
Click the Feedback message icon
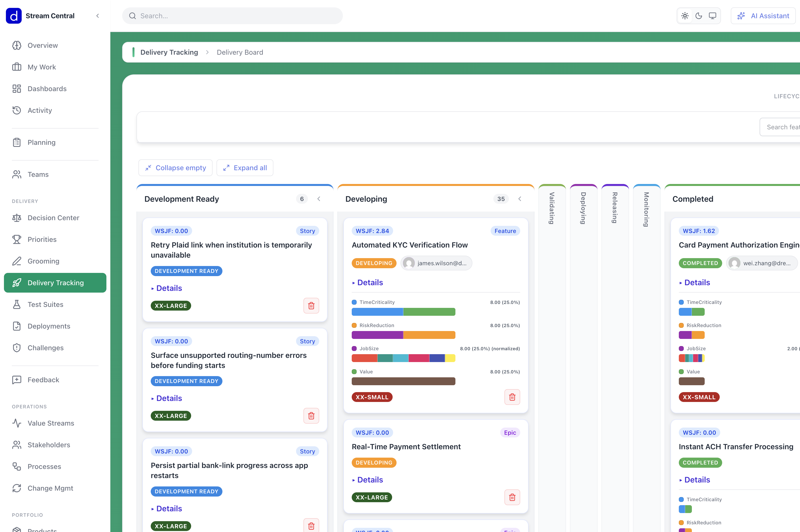17,380
